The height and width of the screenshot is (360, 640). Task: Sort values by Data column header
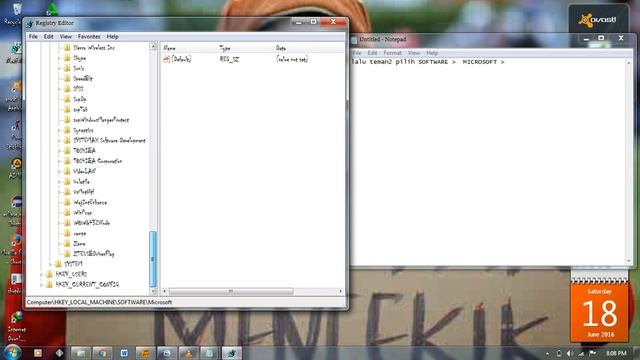tap(309, 48)
